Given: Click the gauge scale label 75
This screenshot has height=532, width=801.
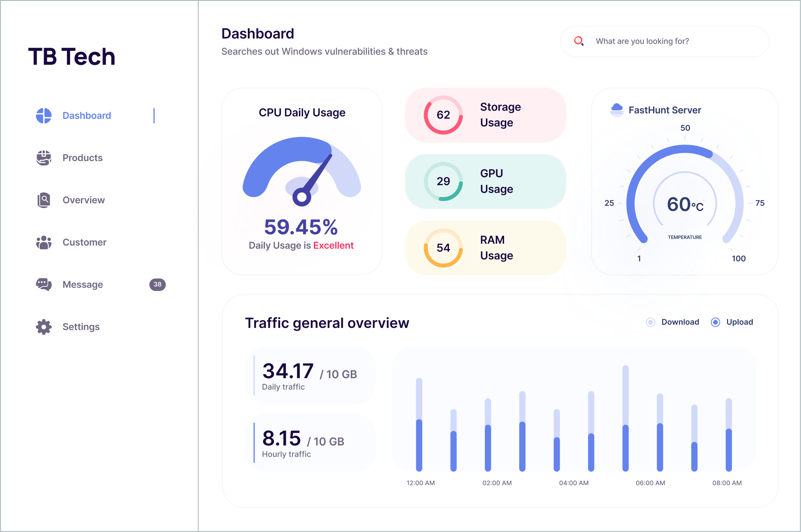Looking at the screenshot, I should pyautogui.click(x=760, y=203).
